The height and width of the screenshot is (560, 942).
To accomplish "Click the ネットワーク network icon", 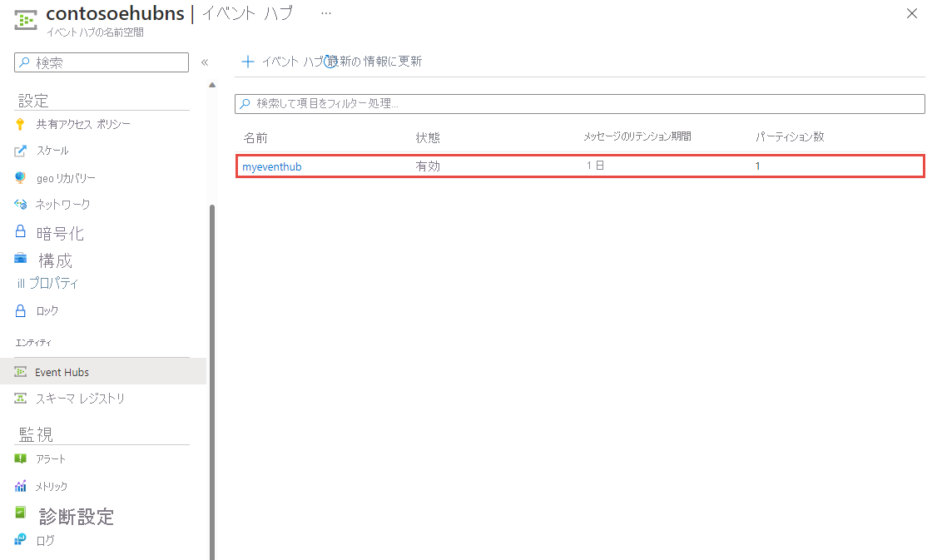I will pyautogui.click(x=21, y=205).
